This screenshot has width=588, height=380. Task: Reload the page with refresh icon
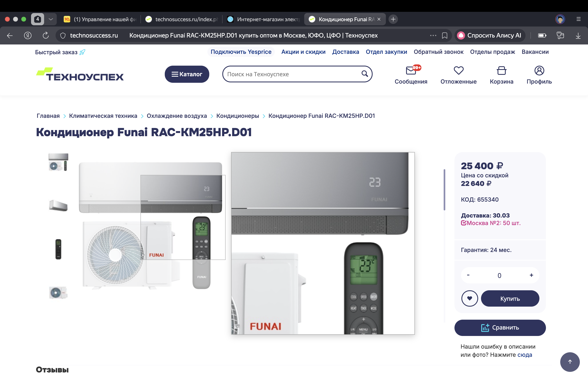click(x=46, y=35)
